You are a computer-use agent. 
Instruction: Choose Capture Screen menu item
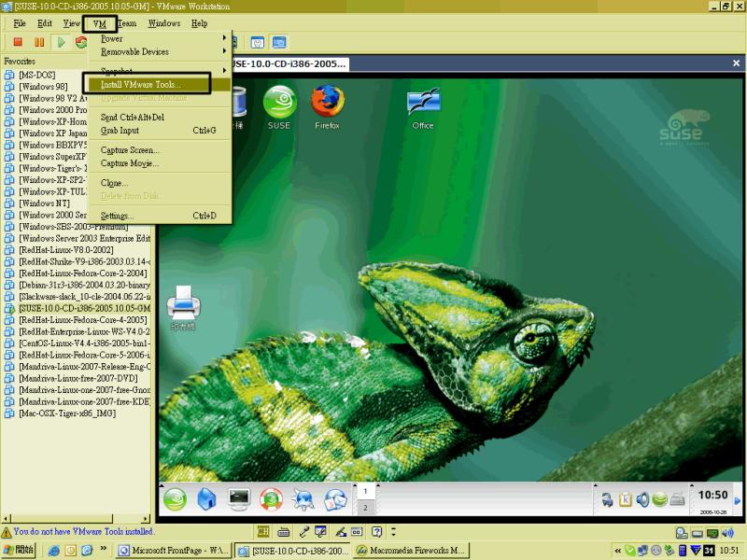pyautogui.click(x=160, y=150)
